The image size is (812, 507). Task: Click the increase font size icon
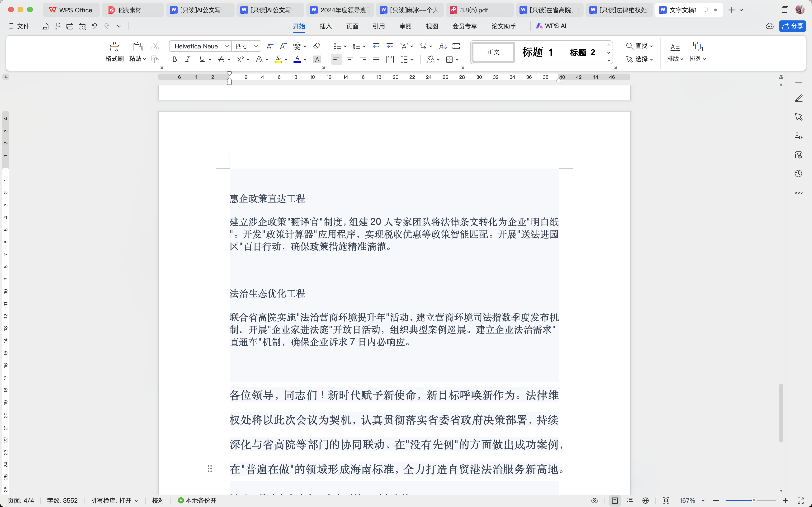270,46
